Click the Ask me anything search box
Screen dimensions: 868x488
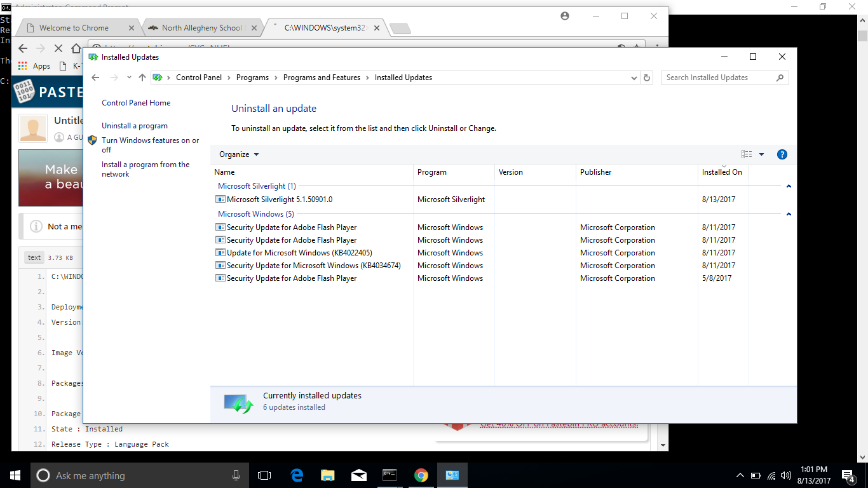(x=139, y=475)
